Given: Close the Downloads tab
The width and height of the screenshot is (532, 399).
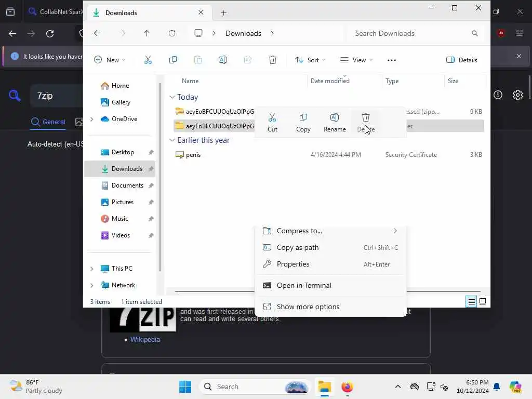Looking at the screenshot, I should pyautogui.click(x=201, y=12).
